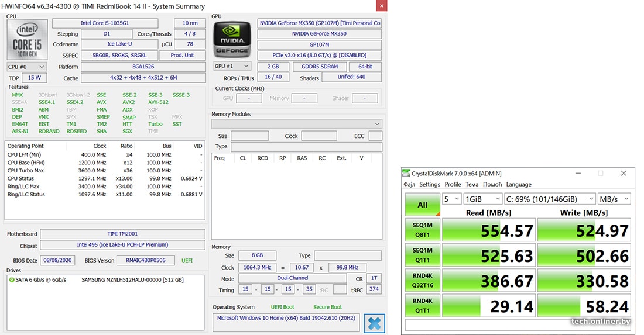Viewport: 644px width, 335px height.
Task: Click the BIOS version RMAIC4B0P0505 field
Action: point(146,260)
